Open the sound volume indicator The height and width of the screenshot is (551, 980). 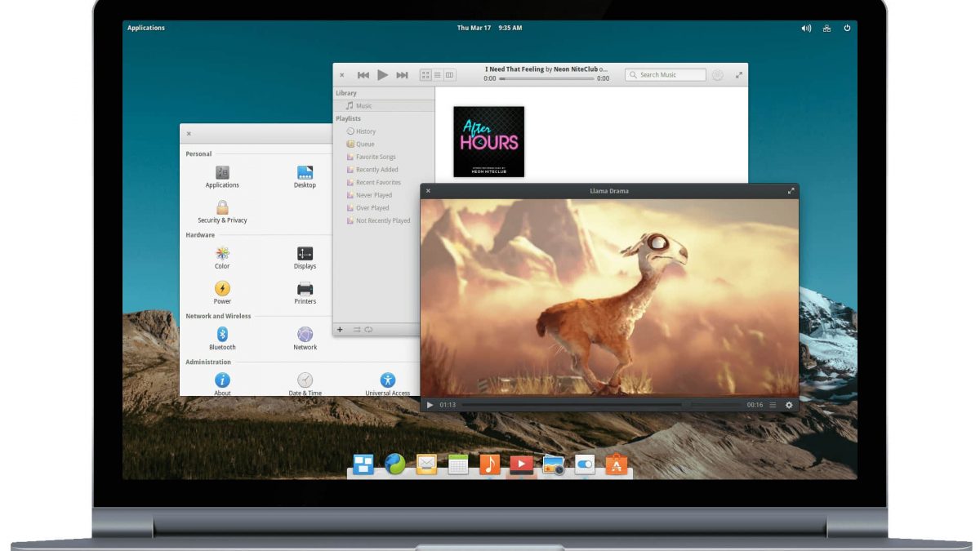click(806, 28)
